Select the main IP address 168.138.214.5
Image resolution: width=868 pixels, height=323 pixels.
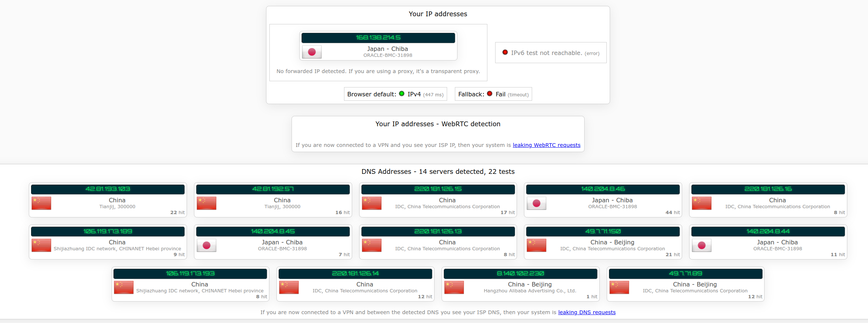coord(378,38)
